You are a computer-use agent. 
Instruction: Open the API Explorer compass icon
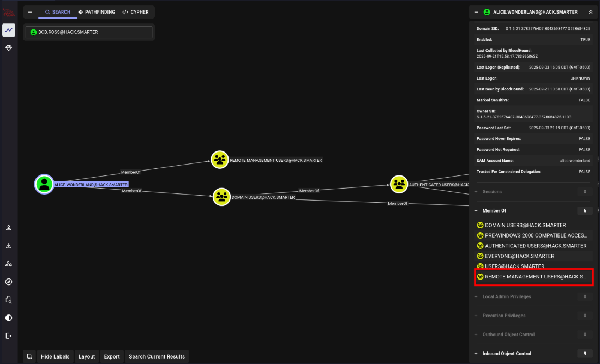[9, 282]
